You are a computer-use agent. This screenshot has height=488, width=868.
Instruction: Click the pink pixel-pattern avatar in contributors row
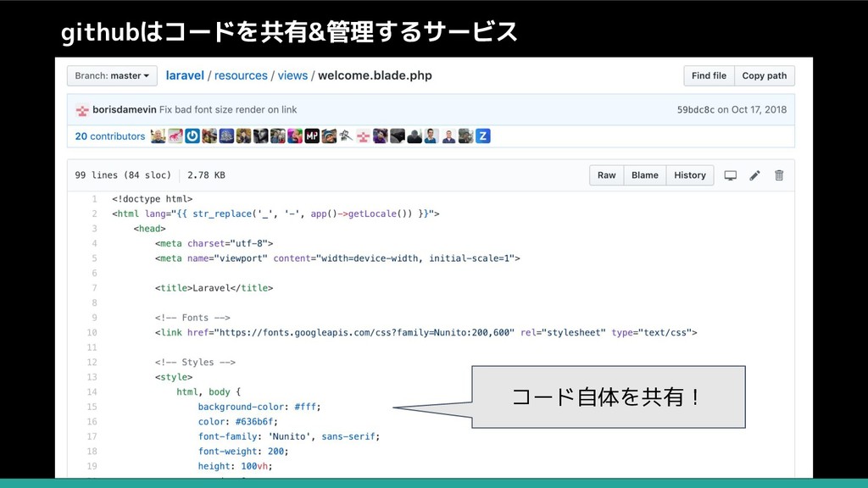(364, 136)
